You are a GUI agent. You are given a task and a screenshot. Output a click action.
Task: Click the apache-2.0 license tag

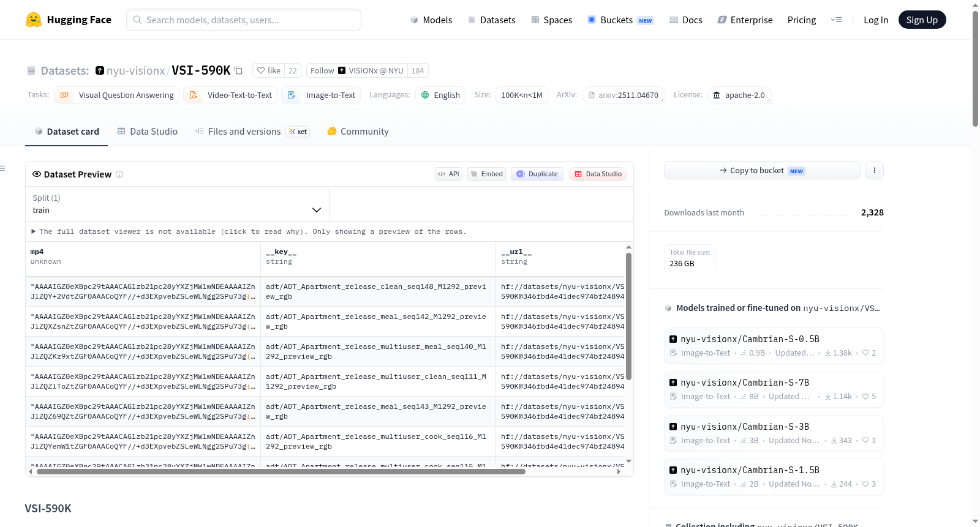pos(739,95)
